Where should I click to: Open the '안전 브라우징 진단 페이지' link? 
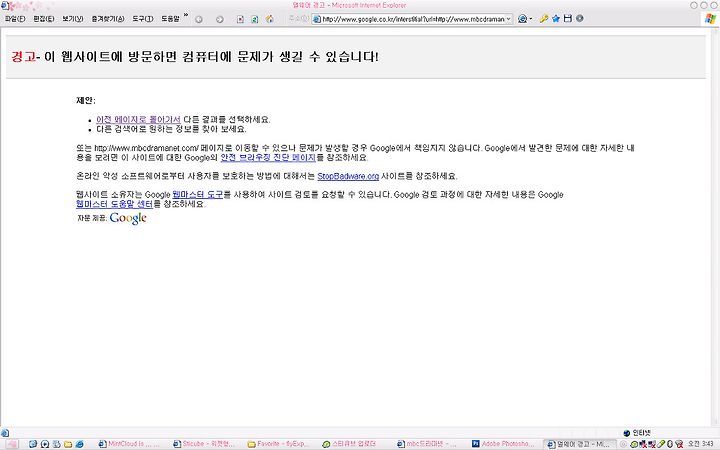pos(268,158)
